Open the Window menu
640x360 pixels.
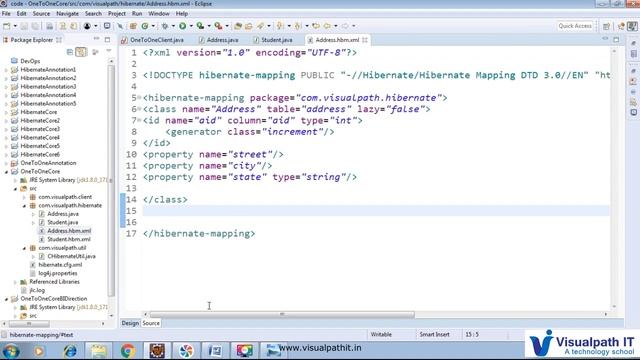(159, 13)
